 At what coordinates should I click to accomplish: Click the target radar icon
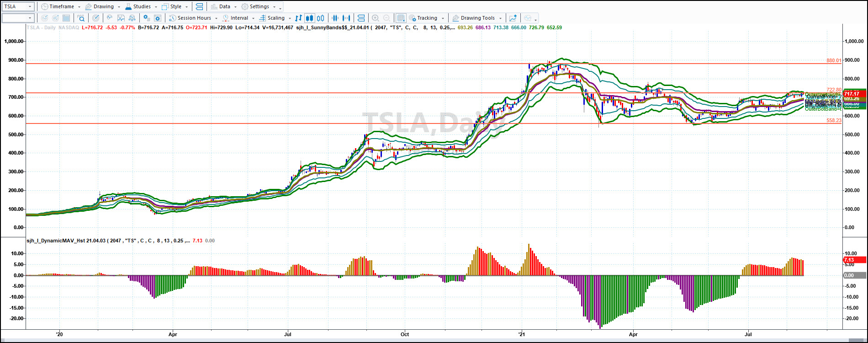(95, 18)
